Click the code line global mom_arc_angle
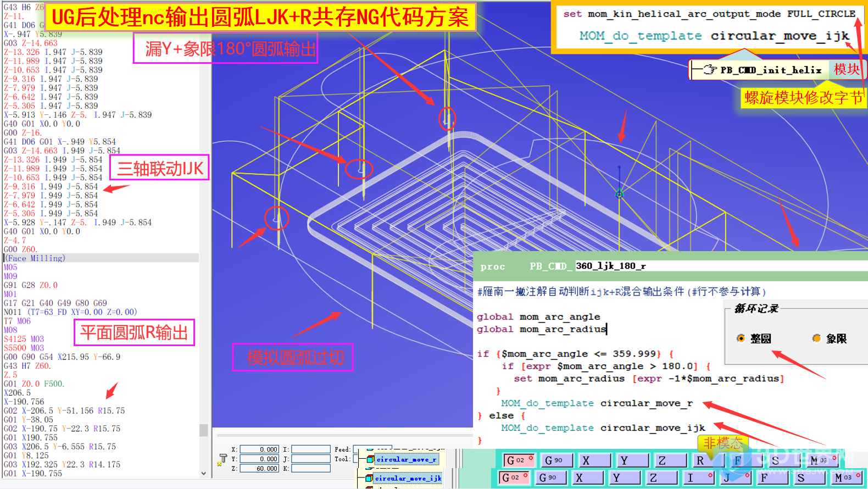The image size is (868, 489). click(x=538, y=317)
